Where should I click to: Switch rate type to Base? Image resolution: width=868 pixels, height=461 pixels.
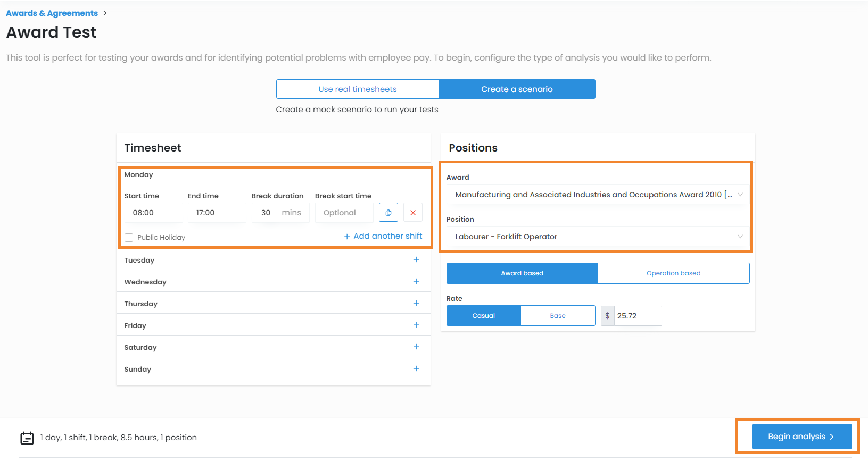point(557,316)
